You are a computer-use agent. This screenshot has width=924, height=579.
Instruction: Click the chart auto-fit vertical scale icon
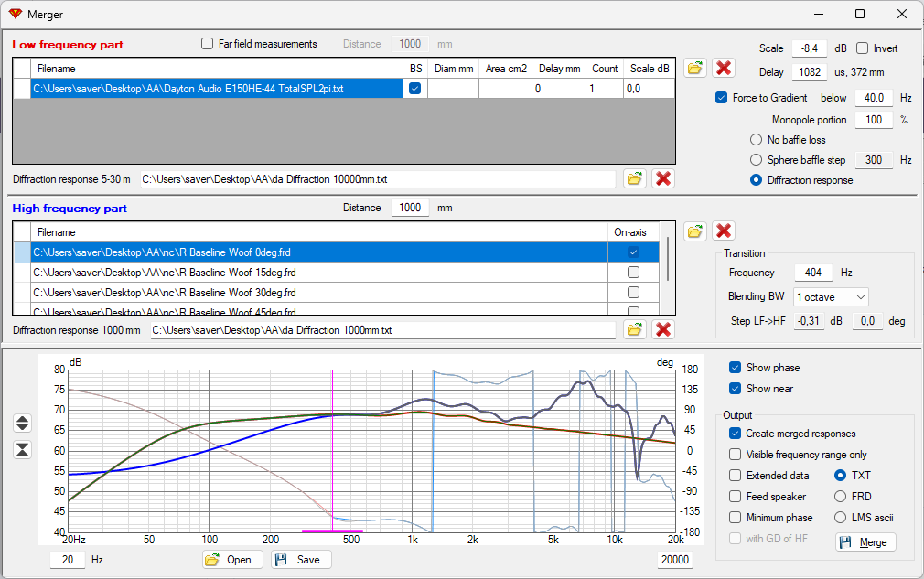22,449
